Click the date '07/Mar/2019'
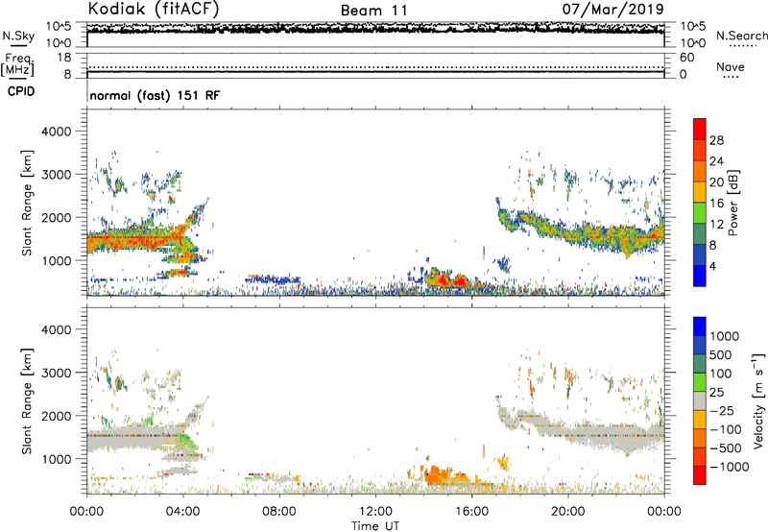This screenshot has width=768, height=532. point(612,9)
